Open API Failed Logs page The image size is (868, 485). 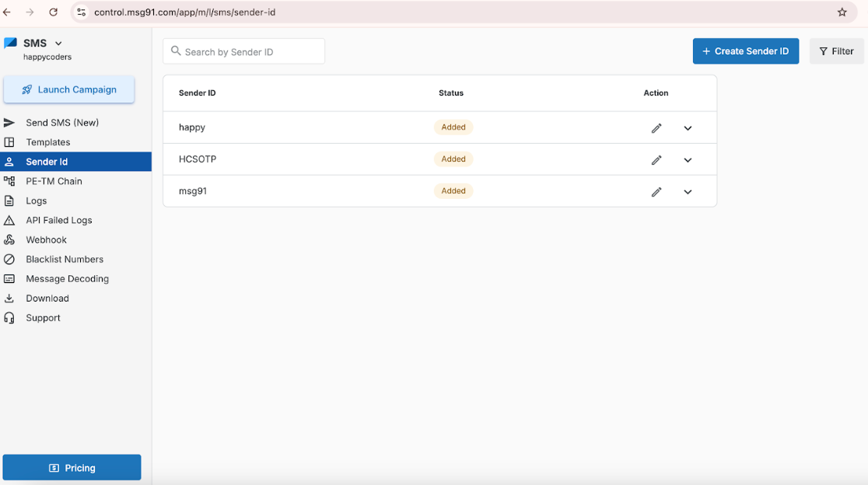(x=76, y=220)
